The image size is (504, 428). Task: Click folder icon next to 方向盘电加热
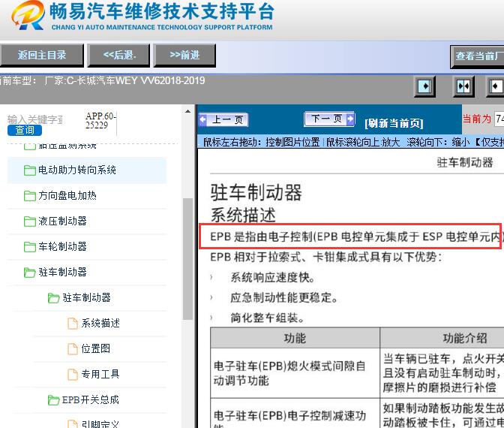(x=29, y=196)
